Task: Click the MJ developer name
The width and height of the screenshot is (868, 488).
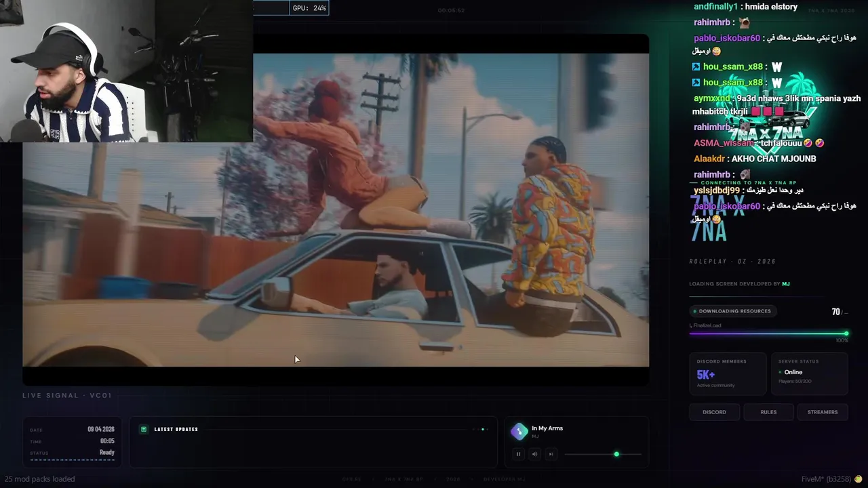Action: point(786,284)
